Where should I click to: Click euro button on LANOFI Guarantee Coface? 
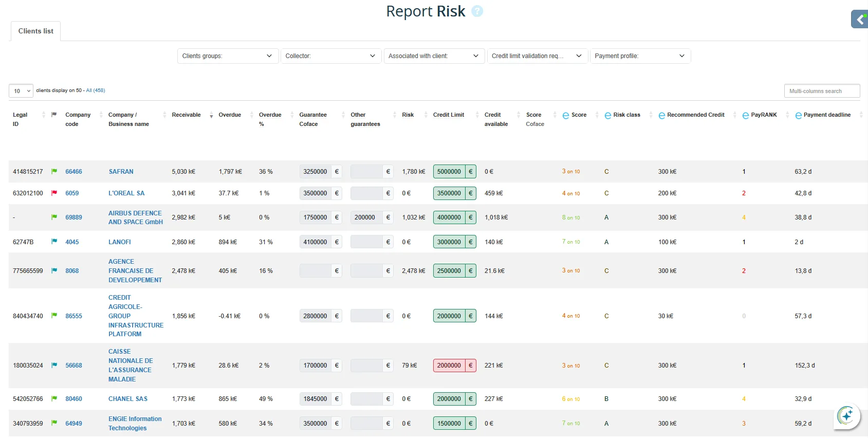337,242
